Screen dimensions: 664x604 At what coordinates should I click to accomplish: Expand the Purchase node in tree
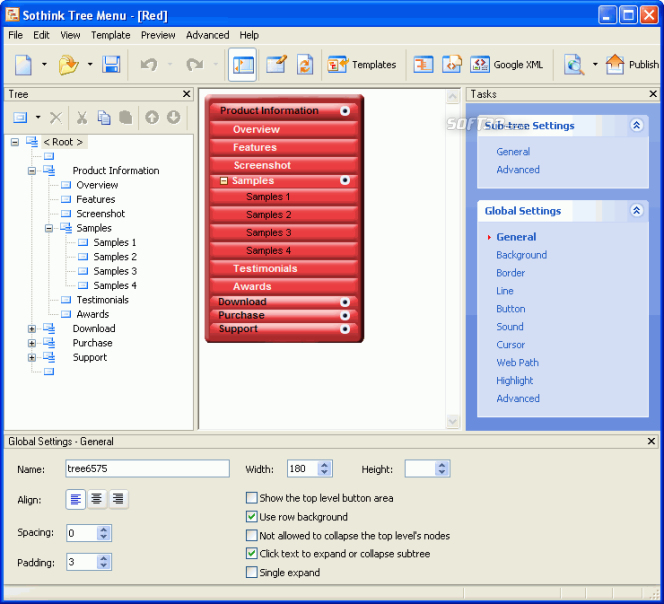click(x=32, y=343)
